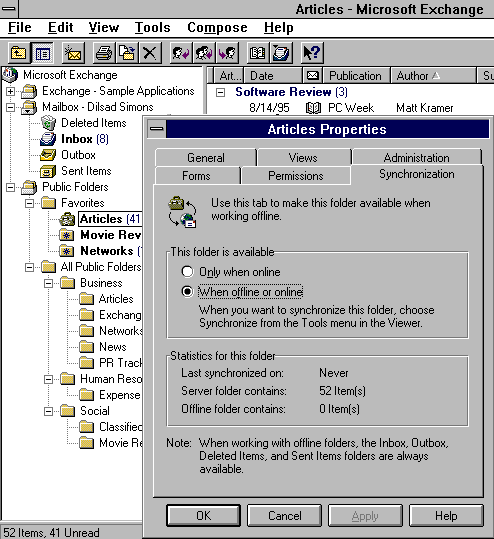
Task: Switch to the Administration tab
Action: 416,158
